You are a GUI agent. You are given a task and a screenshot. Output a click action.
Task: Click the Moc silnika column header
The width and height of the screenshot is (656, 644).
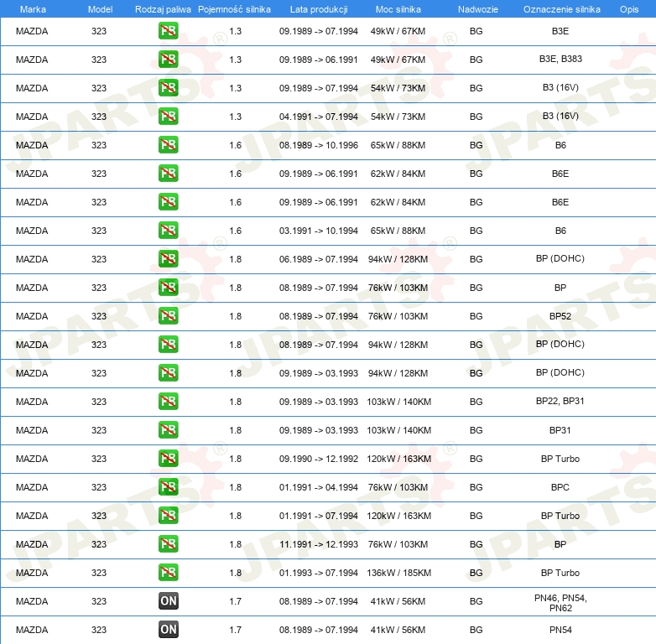398,9
